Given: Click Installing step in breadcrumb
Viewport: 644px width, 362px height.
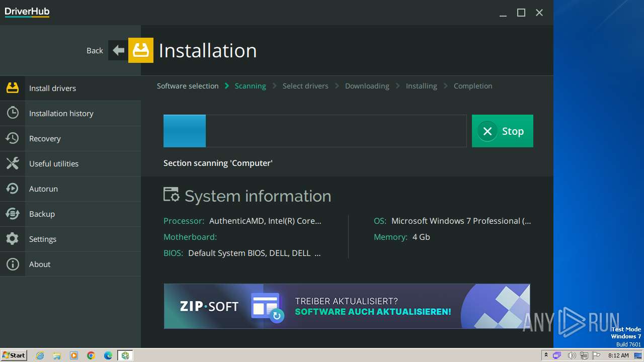Looking at the screenshot, I should (422, 86).
